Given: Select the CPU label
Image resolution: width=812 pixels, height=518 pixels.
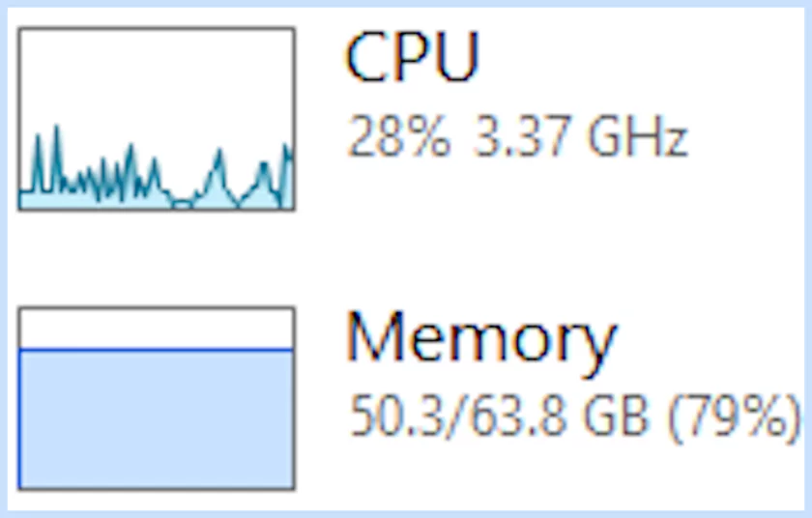Looking at the screenshot, I should [x=412, y=58].
